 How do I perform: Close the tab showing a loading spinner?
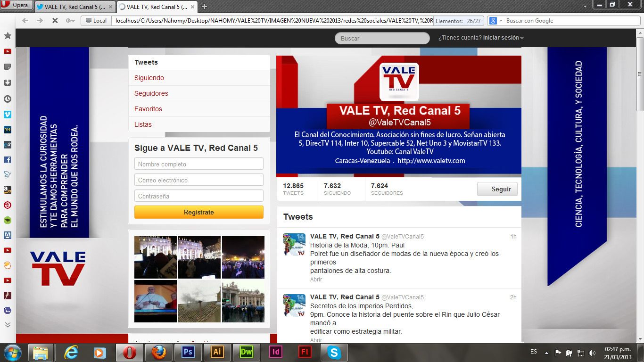point(192,7)
